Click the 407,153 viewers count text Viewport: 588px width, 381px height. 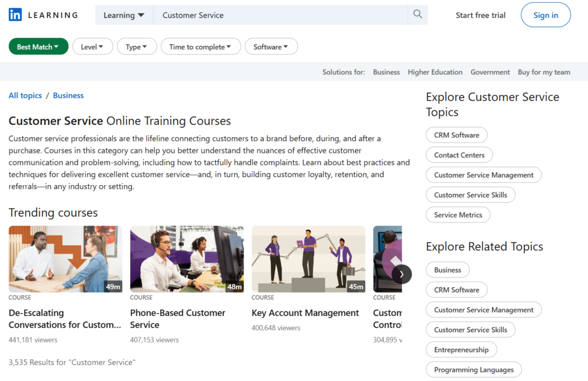click(x=154, y=340)
